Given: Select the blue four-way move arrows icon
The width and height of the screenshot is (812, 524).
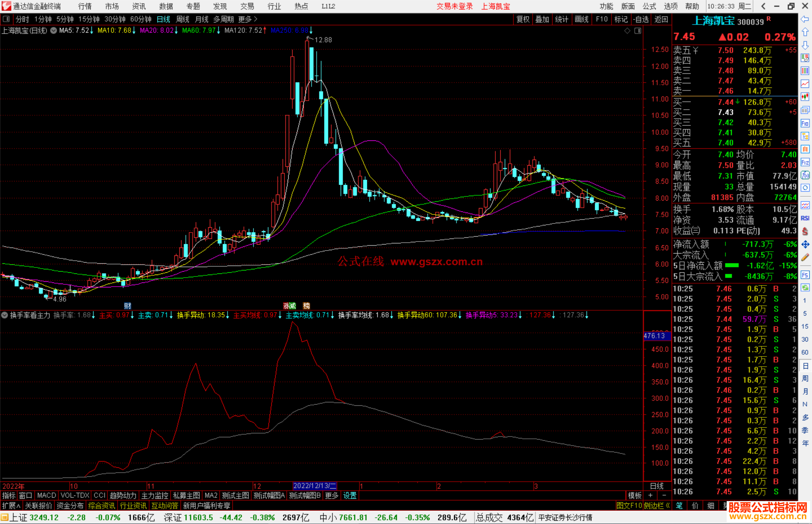Looking at the screenshot, I should click(x=805, y=245).
